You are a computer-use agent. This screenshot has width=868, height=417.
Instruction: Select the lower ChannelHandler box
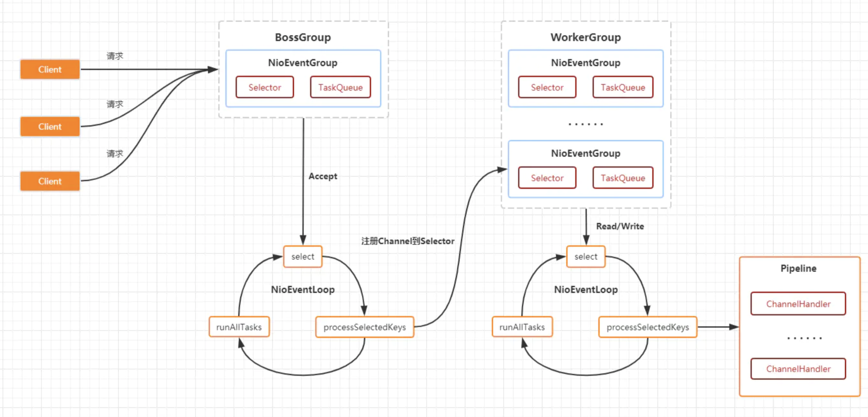point(798,369)
